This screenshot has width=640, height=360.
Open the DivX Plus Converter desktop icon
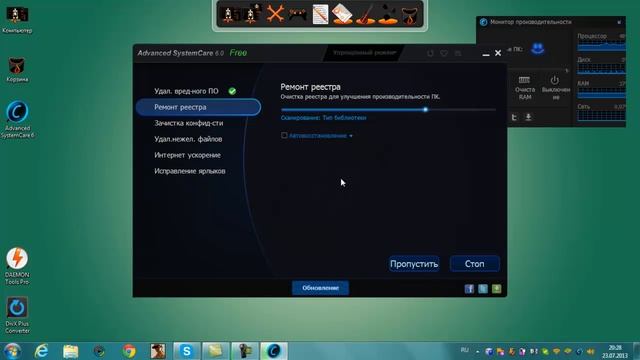pyautogui.click(x=17, y=315)
